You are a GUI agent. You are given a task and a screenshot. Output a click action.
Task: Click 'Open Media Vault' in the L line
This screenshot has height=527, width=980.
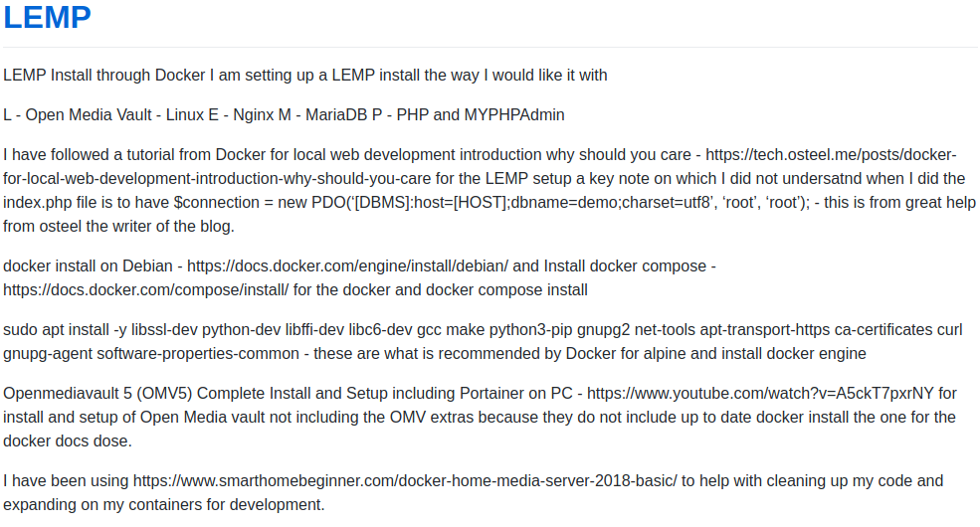[89, 115]
